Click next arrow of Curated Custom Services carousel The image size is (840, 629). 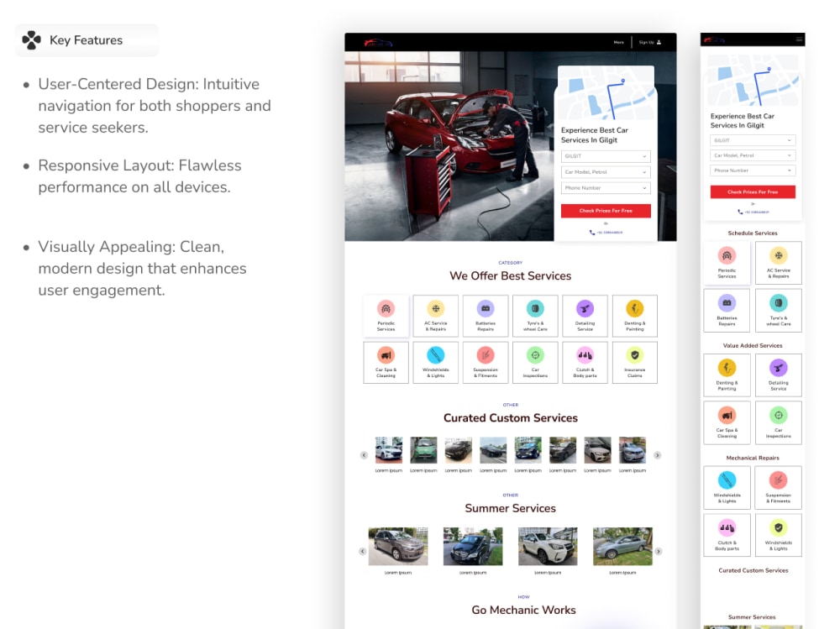click(658, 455)
